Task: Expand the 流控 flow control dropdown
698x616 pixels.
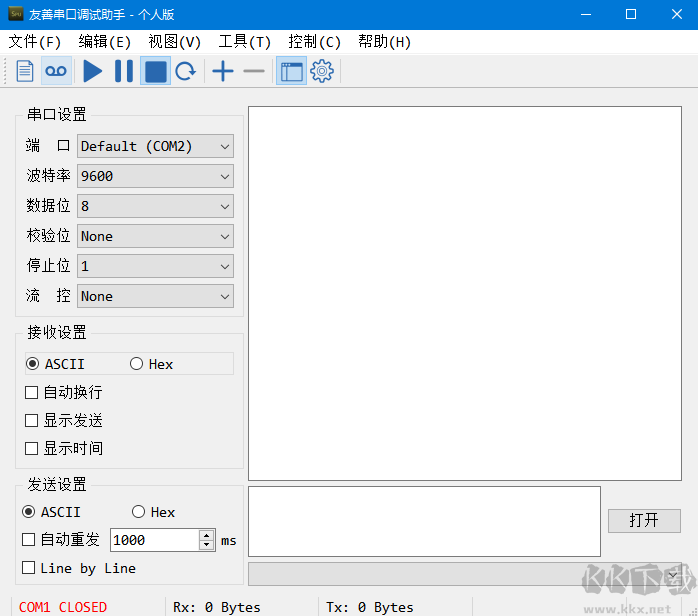Action: (155, 296)
